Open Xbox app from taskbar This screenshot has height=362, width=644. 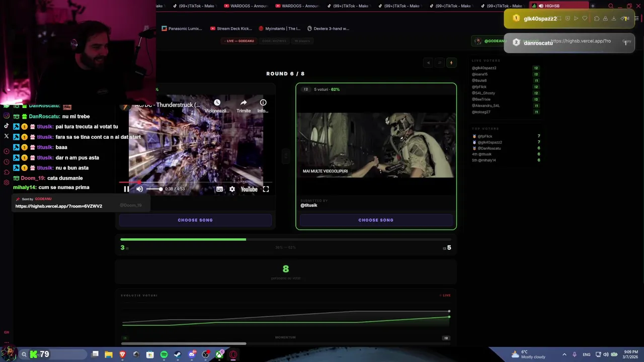[x=219, y=354]
